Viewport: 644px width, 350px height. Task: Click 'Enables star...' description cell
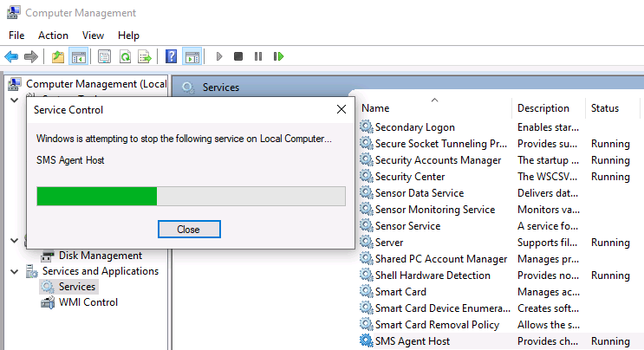coord(548,127)
